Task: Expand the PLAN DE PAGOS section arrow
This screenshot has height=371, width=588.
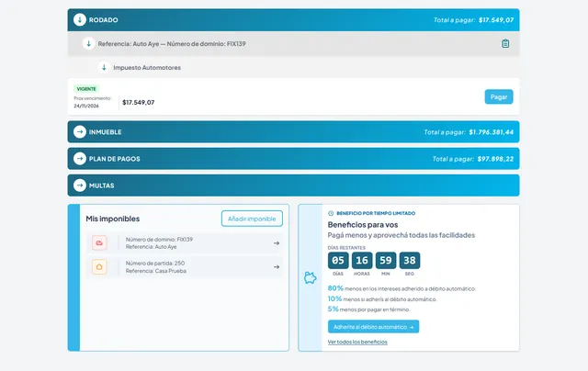Action: (x=80, y=159)
